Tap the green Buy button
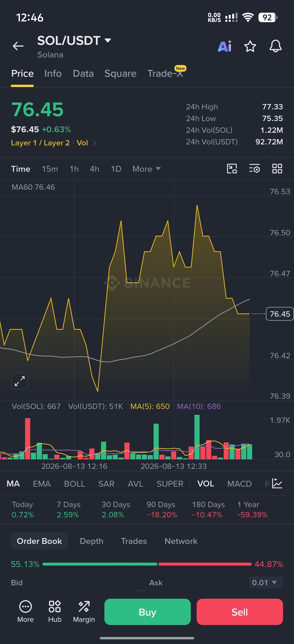Viewport: 294px width, 644px height. tap(148, 612)
